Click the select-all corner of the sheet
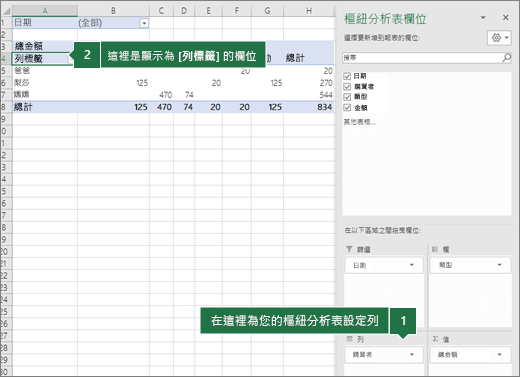Image resolution: width=520 pixels, height=377 pixels. tap(6, 11)
